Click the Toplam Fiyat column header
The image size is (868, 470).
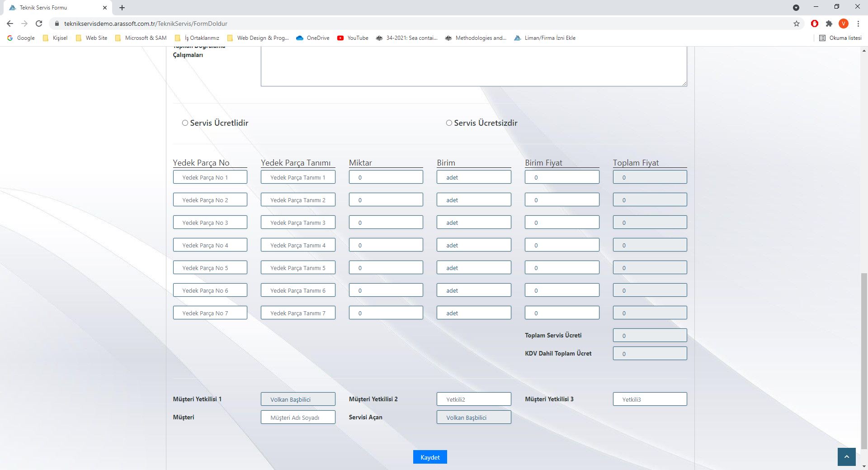coord(636,163)
